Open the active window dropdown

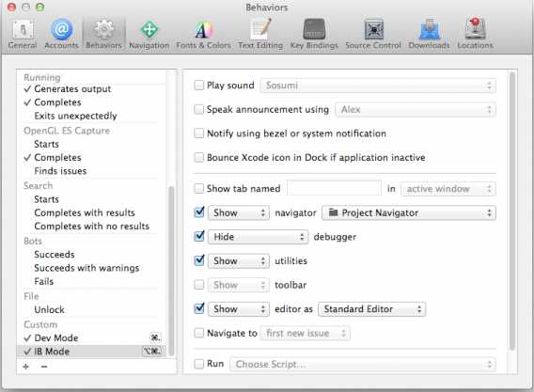448,189
